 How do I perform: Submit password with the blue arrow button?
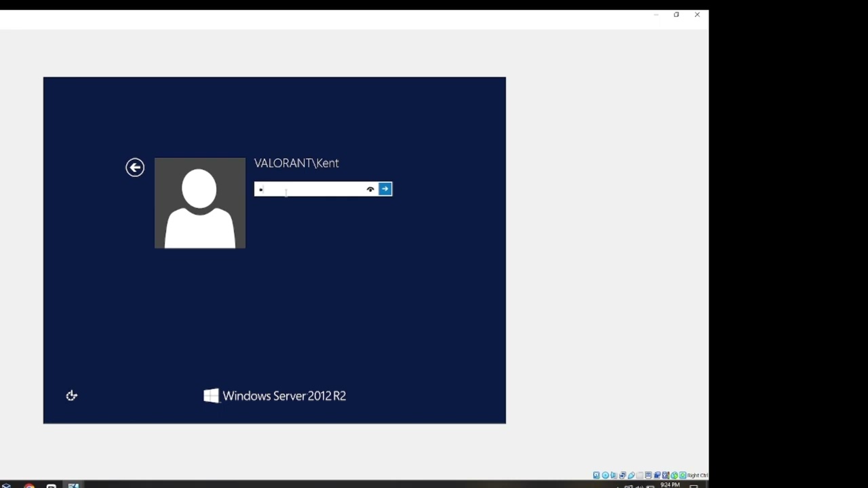coord(385,189)
